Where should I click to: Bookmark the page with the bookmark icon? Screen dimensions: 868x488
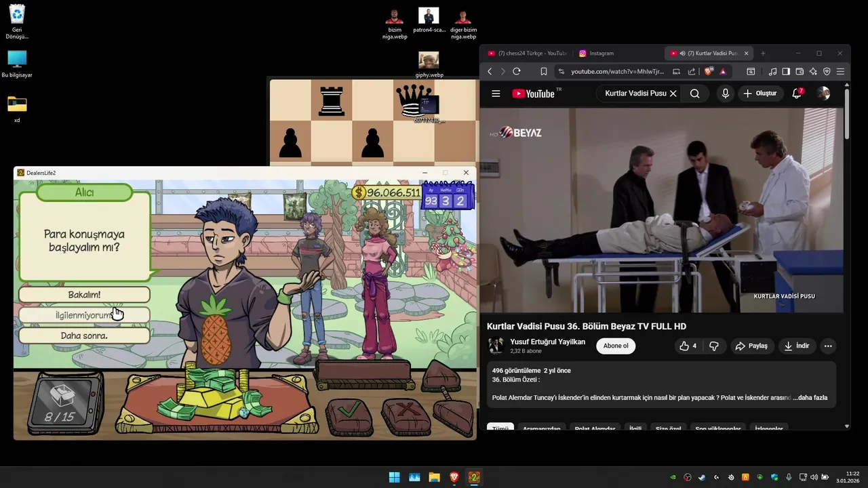coord(544,71)
